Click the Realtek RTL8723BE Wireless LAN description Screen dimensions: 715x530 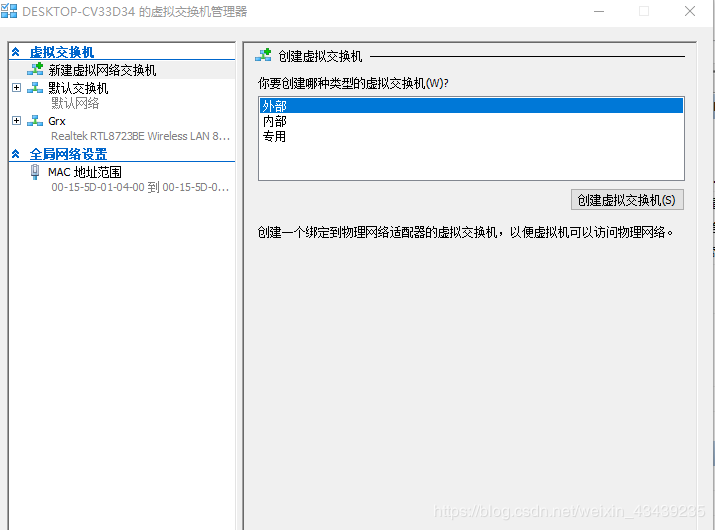140,136
